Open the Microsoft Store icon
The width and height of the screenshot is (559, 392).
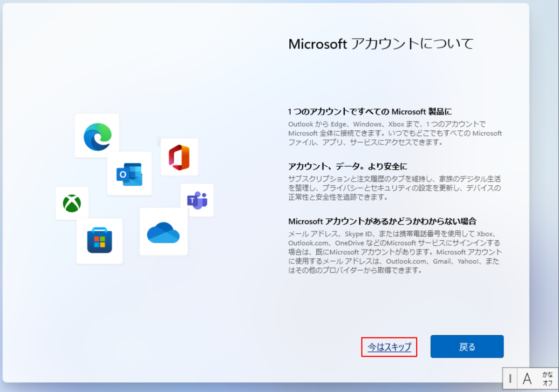[99, 241]
